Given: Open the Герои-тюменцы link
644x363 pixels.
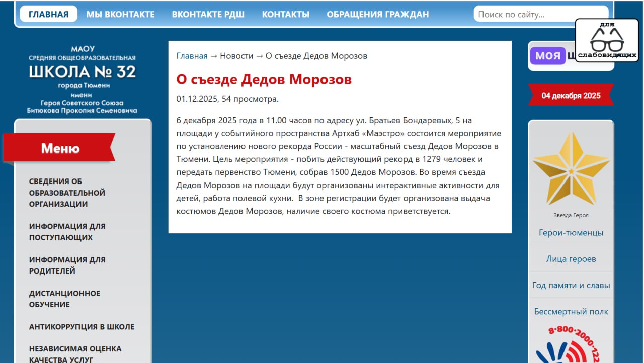Looking at the screenshot, I should [x=571, y=233].
